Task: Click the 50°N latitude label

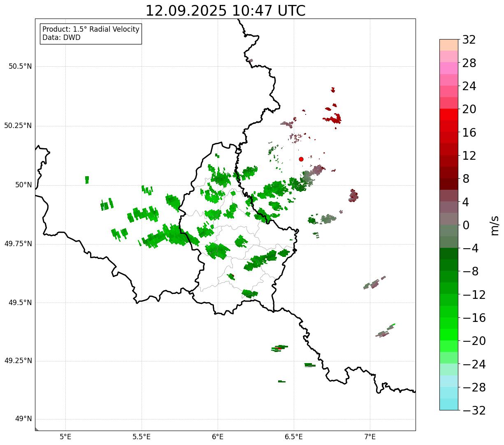Action: [23, 185]
